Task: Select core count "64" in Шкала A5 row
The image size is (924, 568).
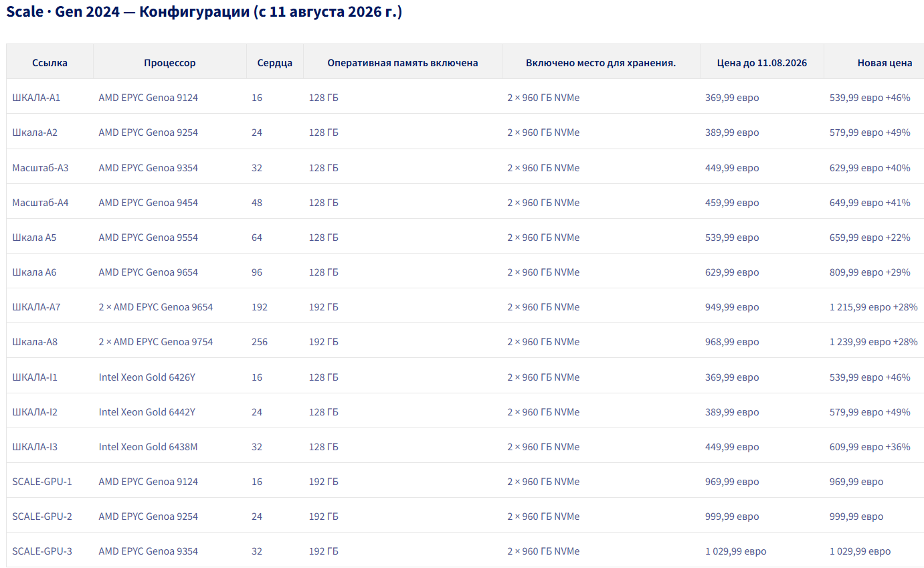Action: [257, 238]
